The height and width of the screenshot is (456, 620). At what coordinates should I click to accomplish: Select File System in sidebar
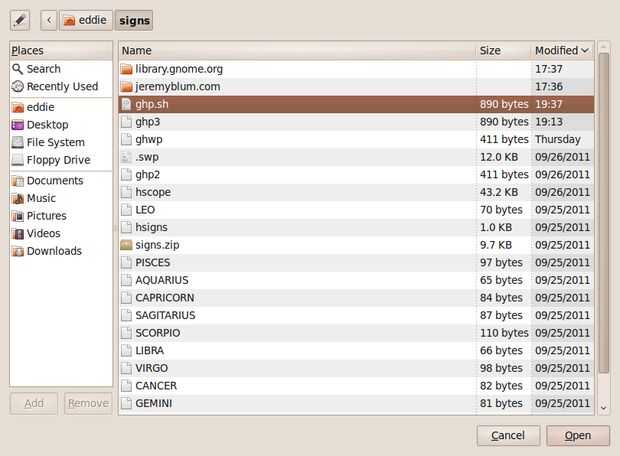click(61, 142)
